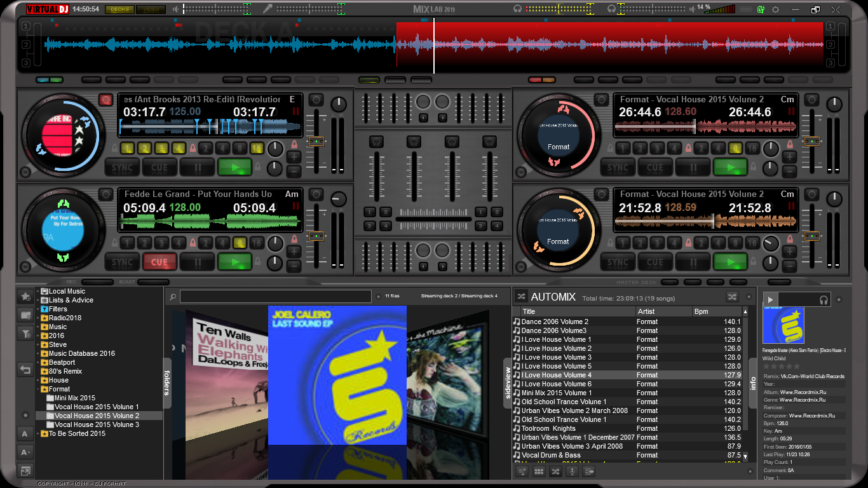
Task: Expand the Local Music tree node
Action: 38,291
